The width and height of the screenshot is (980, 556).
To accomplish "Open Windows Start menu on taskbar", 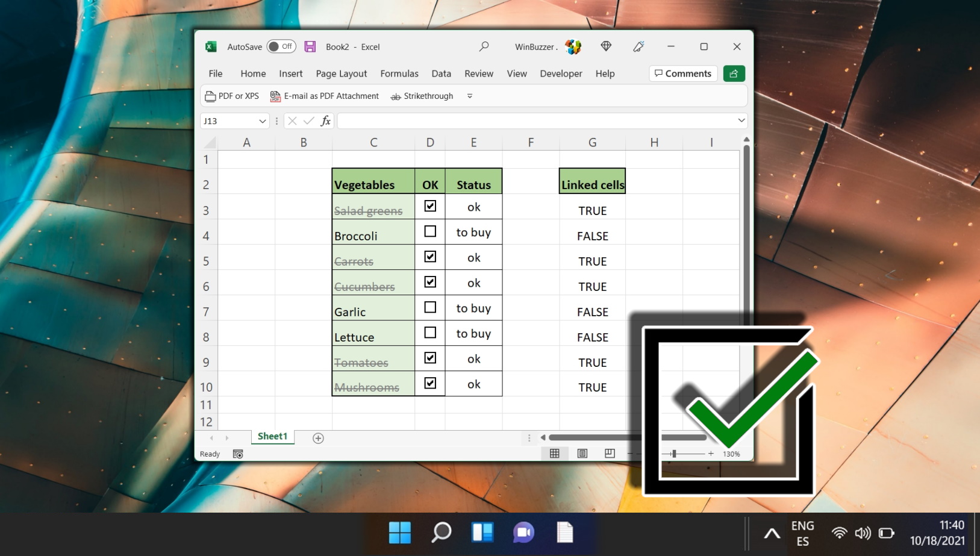I will click(399, 533).
